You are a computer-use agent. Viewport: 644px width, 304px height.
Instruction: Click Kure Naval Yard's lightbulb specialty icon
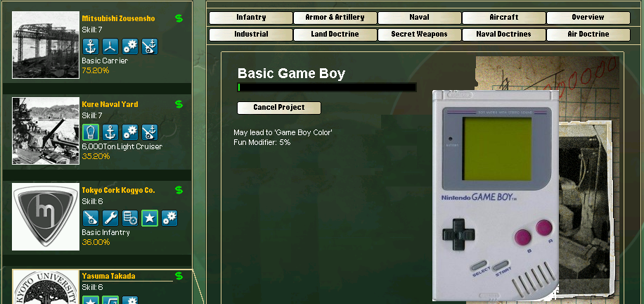[x=91, y=132]
